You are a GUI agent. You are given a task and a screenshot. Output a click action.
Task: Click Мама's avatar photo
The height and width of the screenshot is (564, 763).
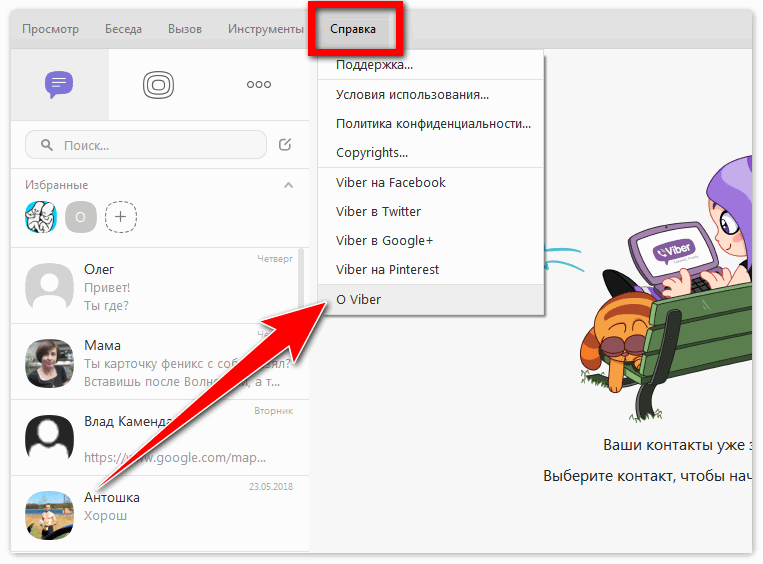tap(49, 364)
